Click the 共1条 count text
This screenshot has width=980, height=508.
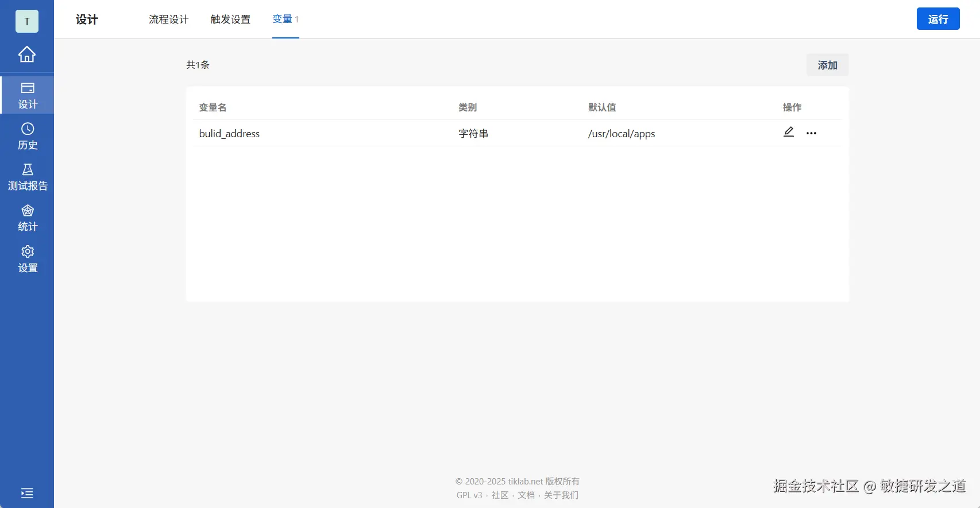198,65
